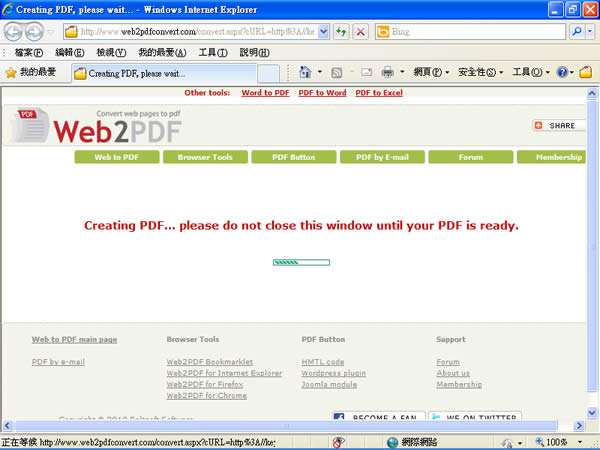Screen dimensions: 600x450
Task: Open About us footer link
Action: pos(453,373)
